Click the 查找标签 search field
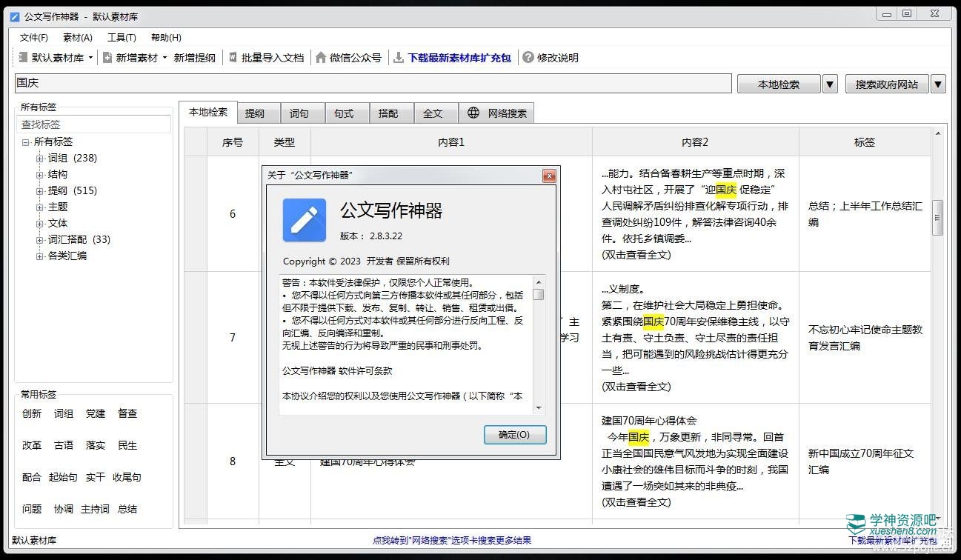 93,124
